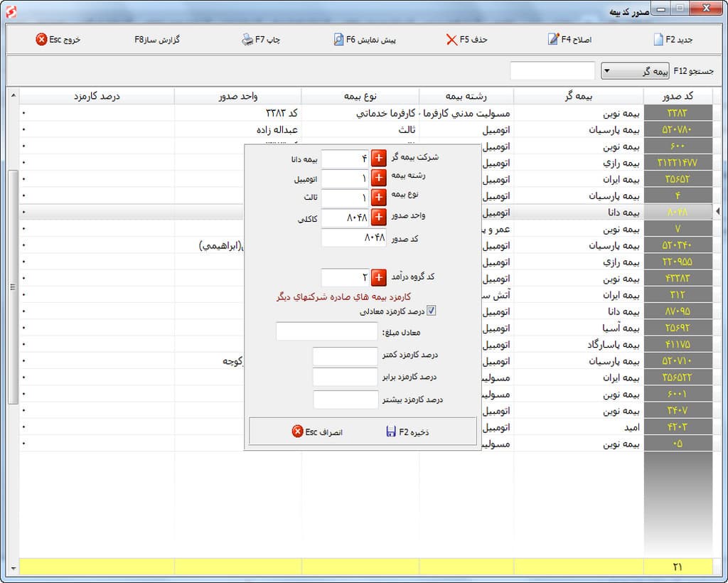
Task: Open the بیمه گر search field dropdown
Action: click(x=609, y=71)
